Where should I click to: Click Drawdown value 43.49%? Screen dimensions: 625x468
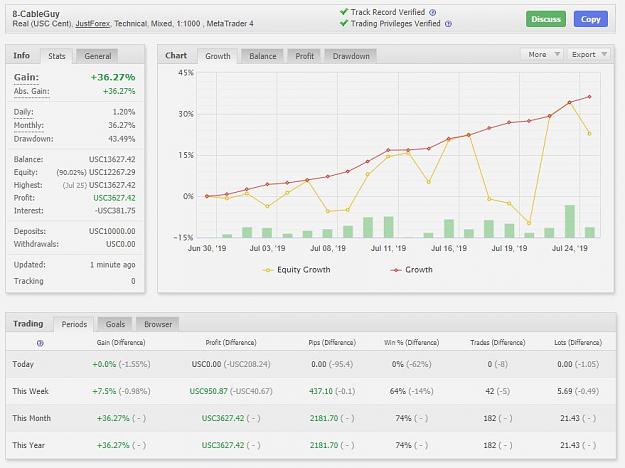[122, 139]
